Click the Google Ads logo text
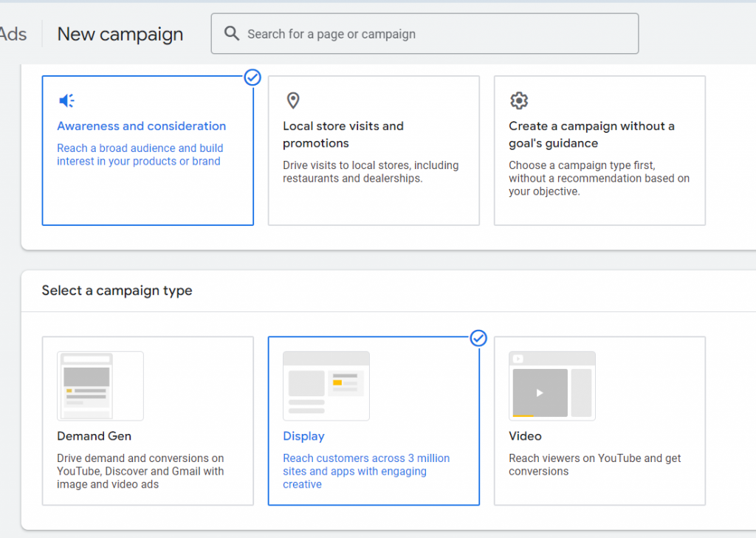This screenshot has width=756, height=538. (x=13, y=34)
